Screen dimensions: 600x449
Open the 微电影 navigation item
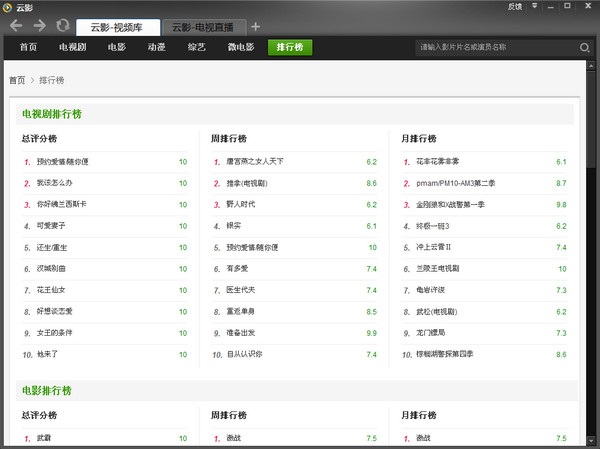[x=241, y=47]
